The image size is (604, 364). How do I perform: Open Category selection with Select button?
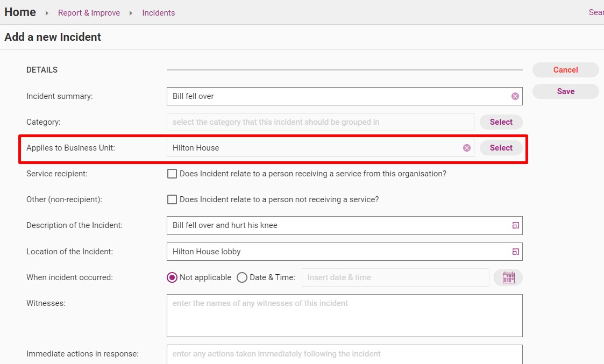coord(501,122)
